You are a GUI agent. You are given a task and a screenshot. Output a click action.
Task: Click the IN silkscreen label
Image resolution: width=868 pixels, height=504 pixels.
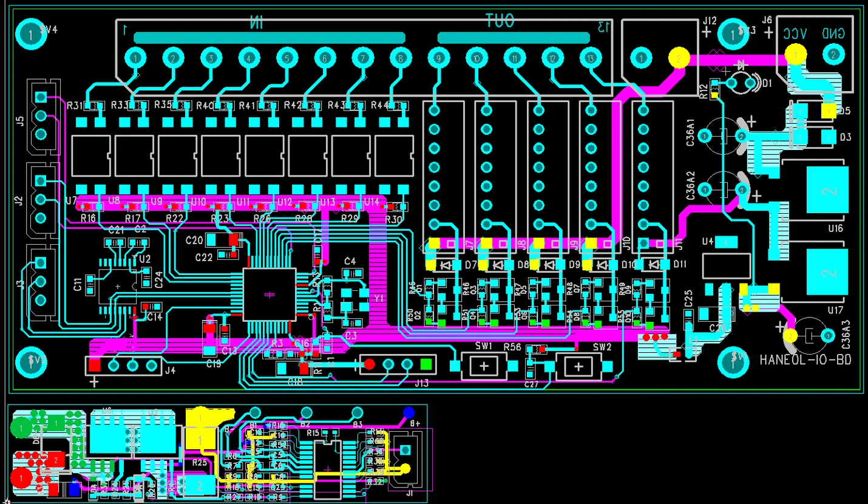(256, 23)
